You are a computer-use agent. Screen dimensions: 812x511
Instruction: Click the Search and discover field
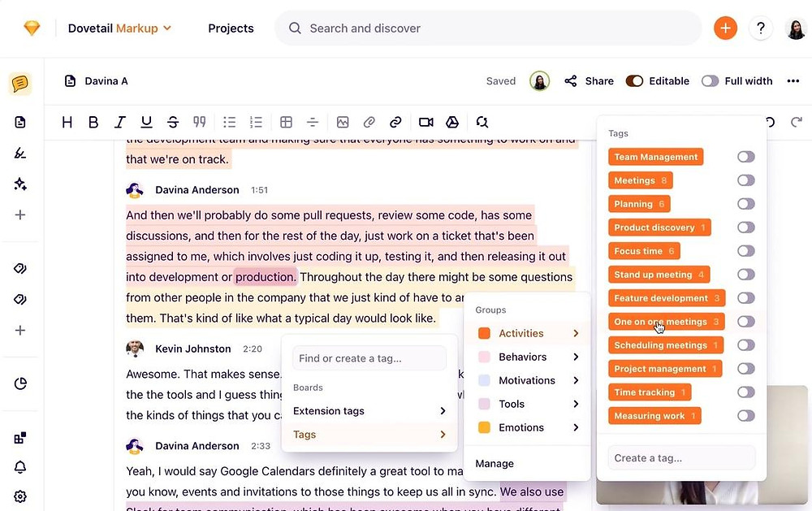[x=488, y=28]
